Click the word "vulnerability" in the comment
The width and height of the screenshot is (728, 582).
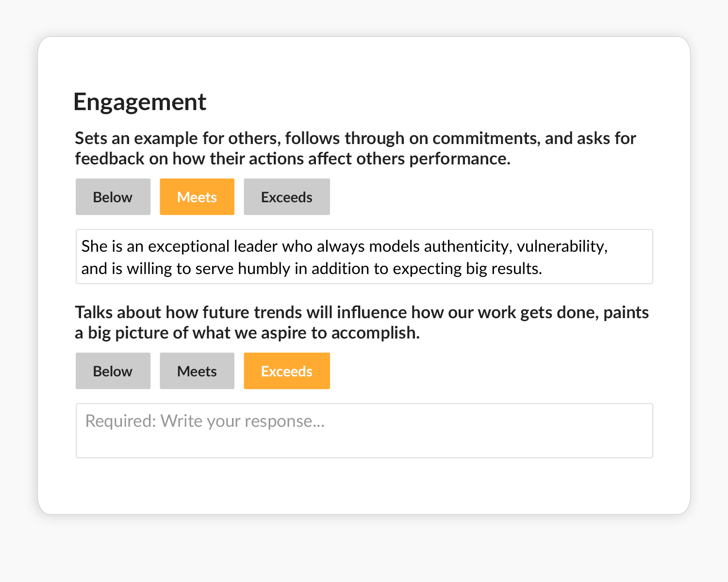tap(561, 246)
